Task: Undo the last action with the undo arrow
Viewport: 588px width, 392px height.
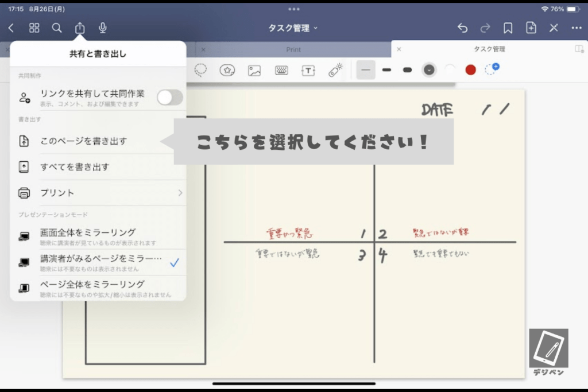Action: coord(462,28)
